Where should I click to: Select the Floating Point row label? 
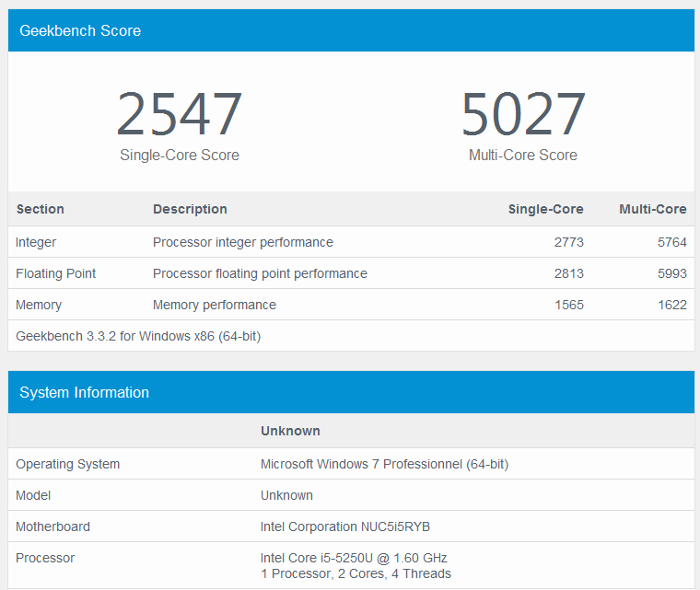(x=56, y=273)
